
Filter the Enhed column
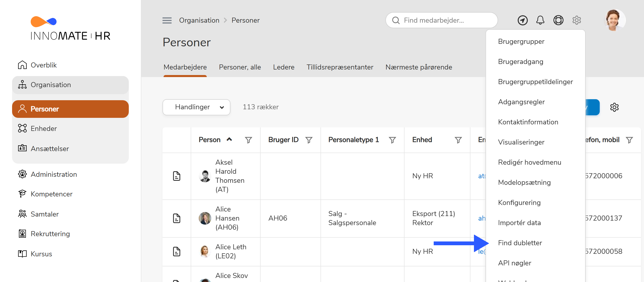458,140
